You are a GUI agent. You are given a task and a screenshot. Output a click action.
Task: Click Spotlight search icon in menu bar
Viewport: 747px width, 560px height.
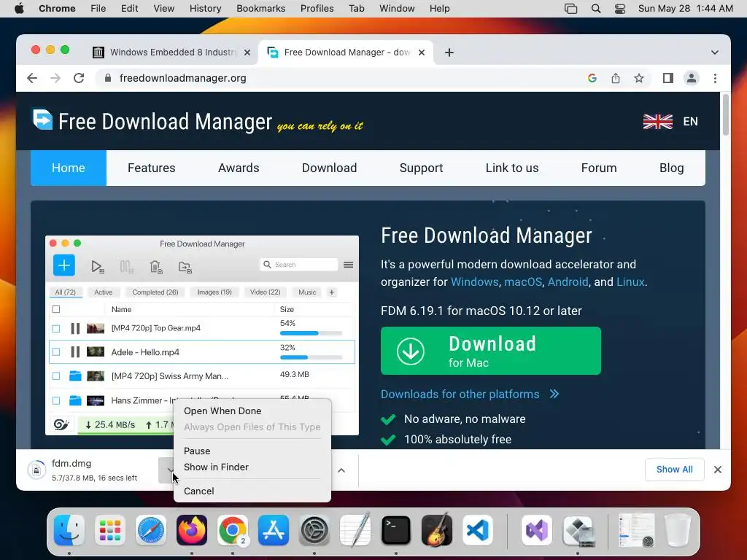pyautogui.click(x=595, y=9)
